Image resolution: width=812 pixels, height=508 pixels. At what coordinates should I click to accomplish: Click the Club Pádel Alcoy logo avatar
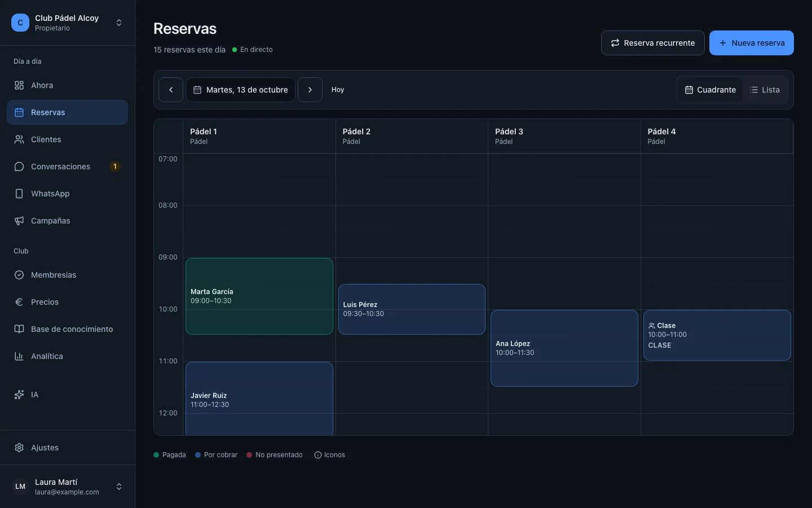tap(20, 23)
